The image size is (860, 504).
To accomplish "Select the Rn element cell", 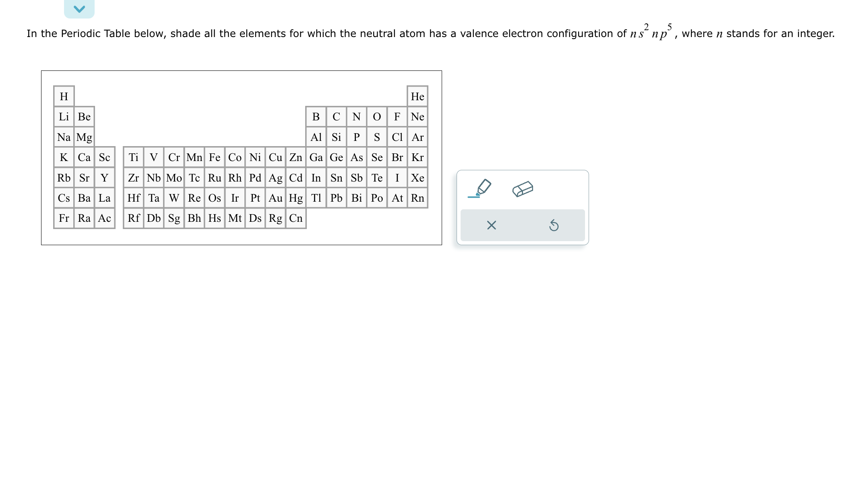I will pos(417,198).
